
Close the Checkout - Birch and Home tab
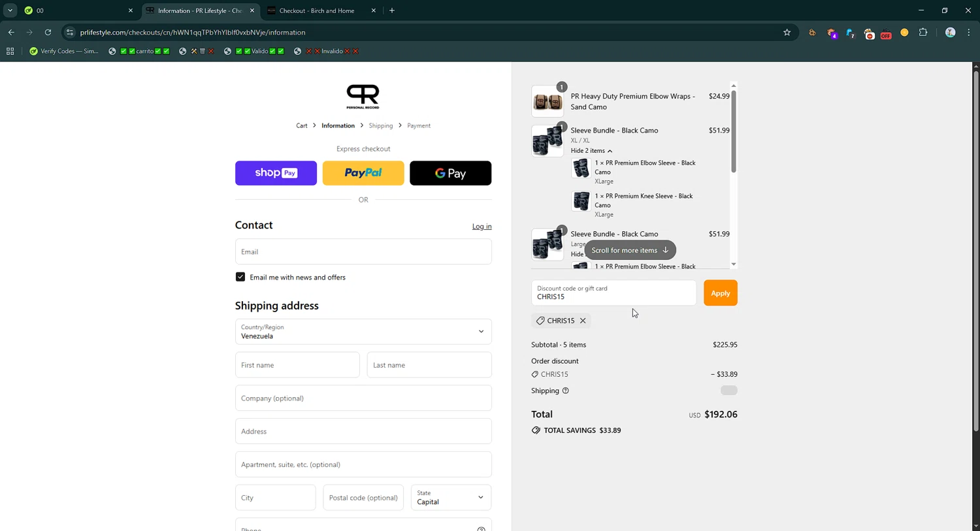(x=374, y=10)
